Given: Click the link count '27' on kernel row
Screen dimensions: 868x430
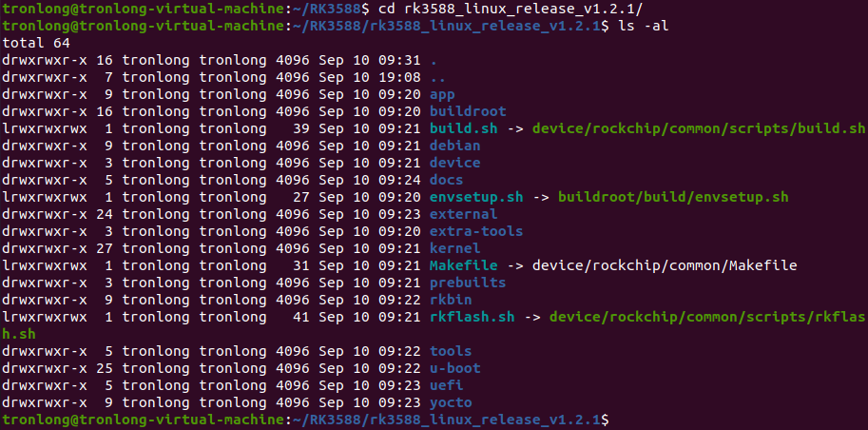Looking at the screenshot, I should 105,248.
